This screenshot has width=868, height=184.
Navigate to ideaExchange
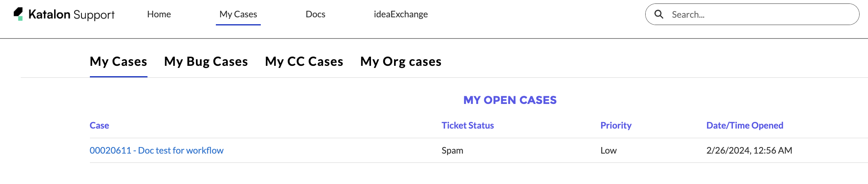click(x=401, y=14)
